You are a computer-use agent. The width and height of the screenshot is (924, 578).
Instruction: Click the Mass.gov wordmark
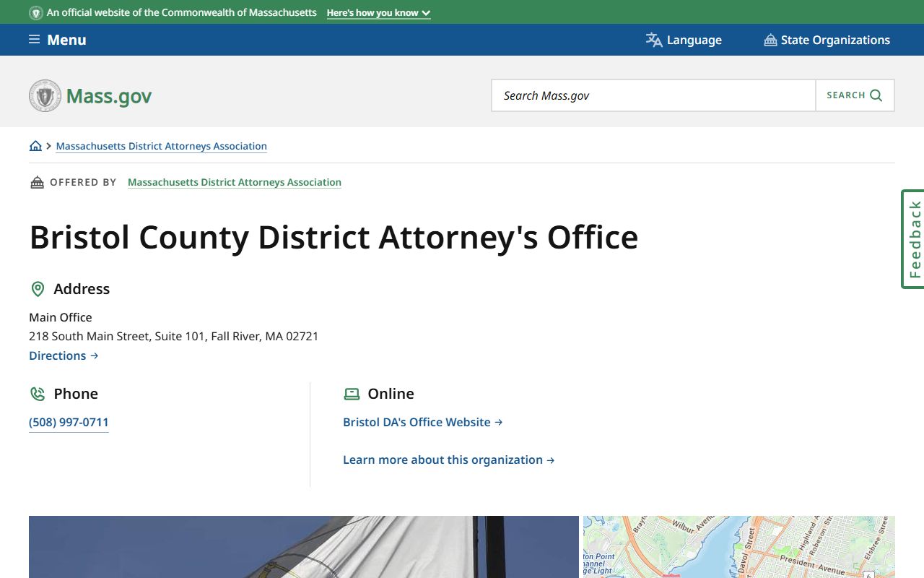click(x=109, y=96)
